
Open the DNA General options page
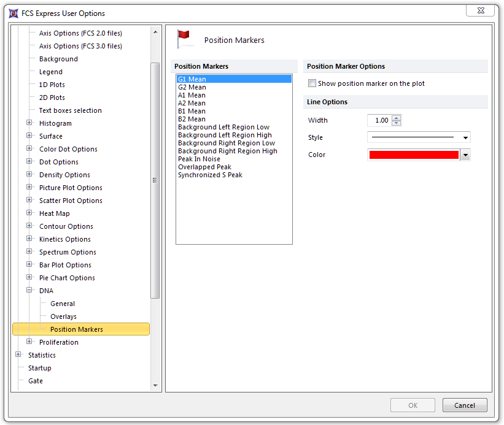(x=63, y=304)
